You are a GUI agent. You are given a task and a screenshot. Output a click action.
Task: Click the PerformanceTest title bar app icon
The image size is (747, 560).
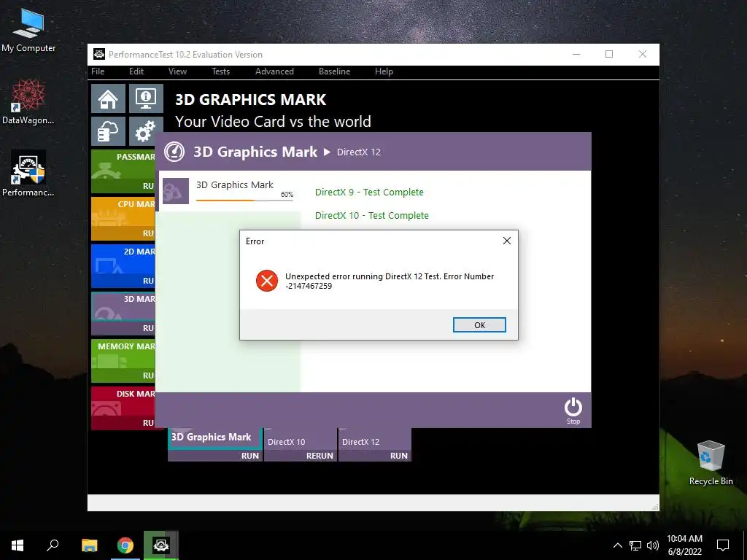(99, 54)
